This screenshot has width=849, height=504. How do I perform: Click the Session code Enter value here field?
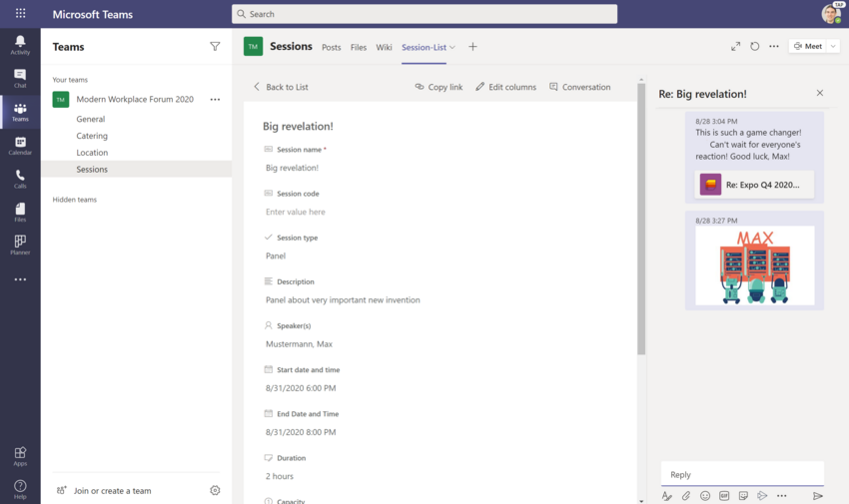(x=295, y=212)
